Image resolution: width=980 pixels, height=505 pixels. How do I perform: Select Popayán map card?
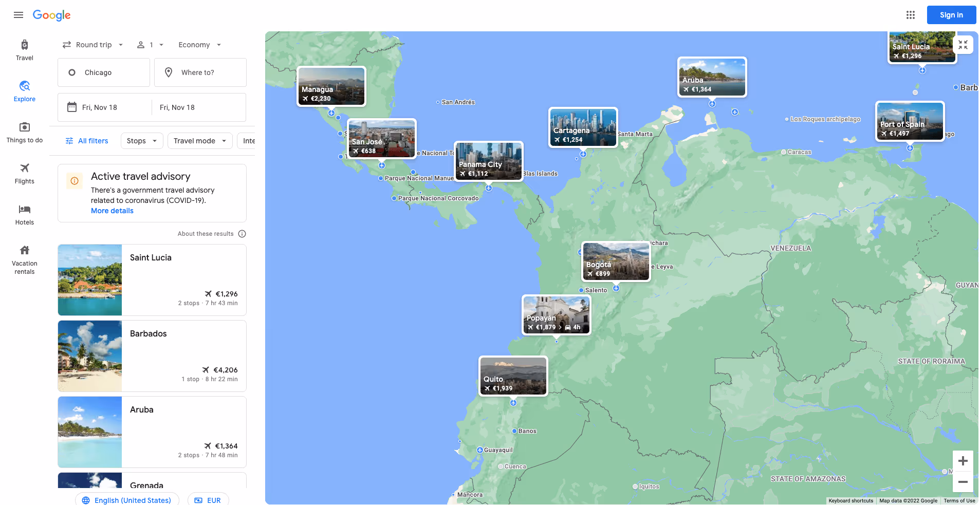click(557, 315)
